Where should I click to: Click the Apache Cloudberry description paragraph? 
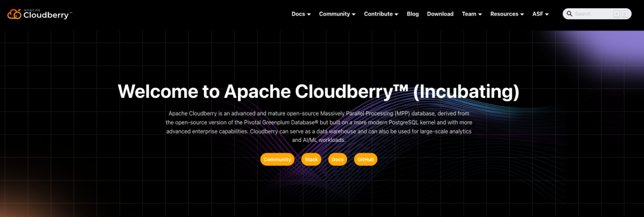318,126
